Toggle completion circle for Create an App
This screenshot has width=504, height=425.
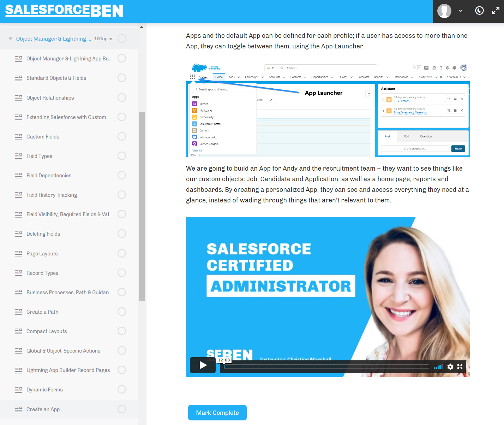122,409
